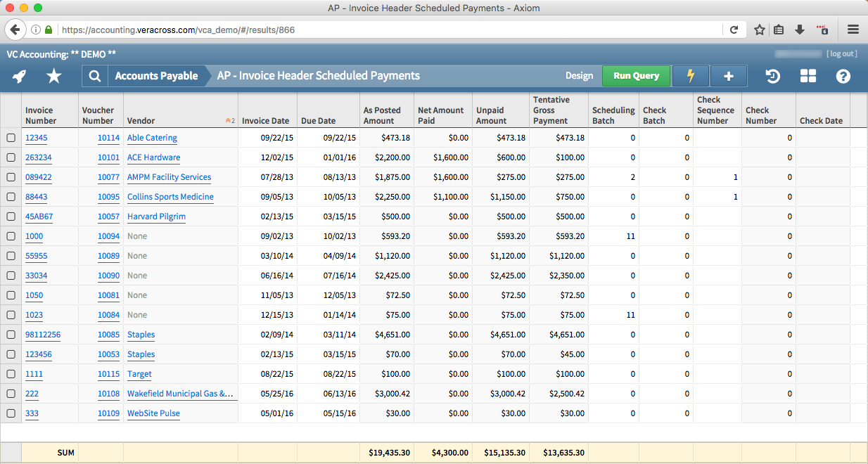This screenshot has height=464, width=868.
Task: Select the favorites star icon
Action: point(54,75)
